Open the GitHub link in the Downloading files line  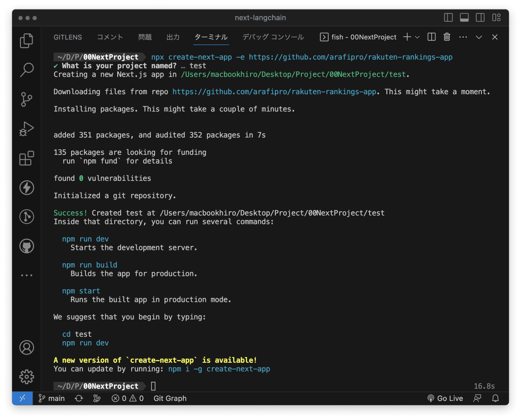click(x=274, y=92)
